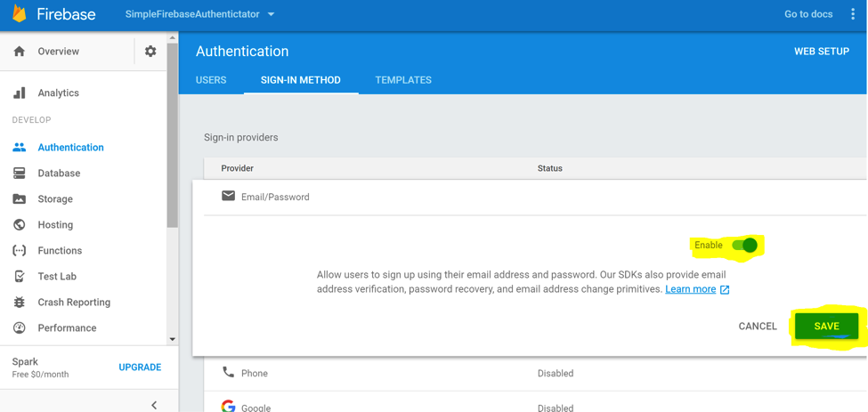Click the Performance gauge icon
Viewport: 868px width, 412px height.
(x=20, y=328)
